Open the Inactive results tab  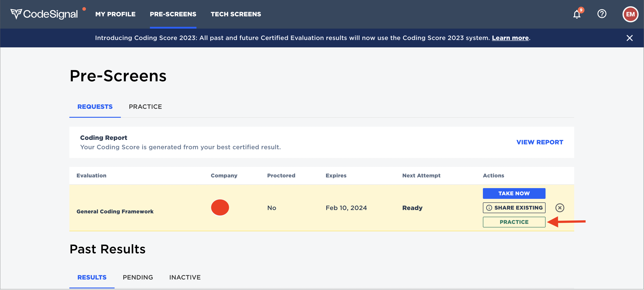coord(185,277)
